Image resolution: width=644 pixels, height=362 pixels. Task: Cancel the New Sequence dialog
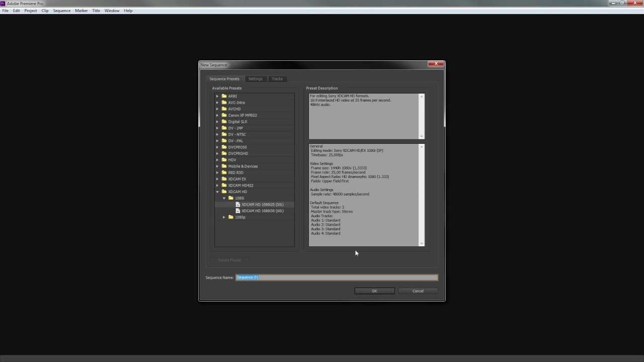point(418,291)
